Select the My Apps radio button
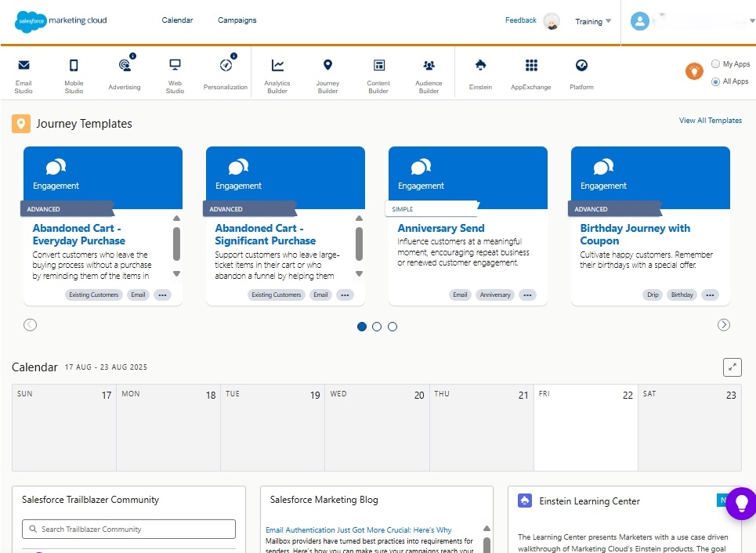The width and height of the screenshot is (756, 553). click(715, 64)
